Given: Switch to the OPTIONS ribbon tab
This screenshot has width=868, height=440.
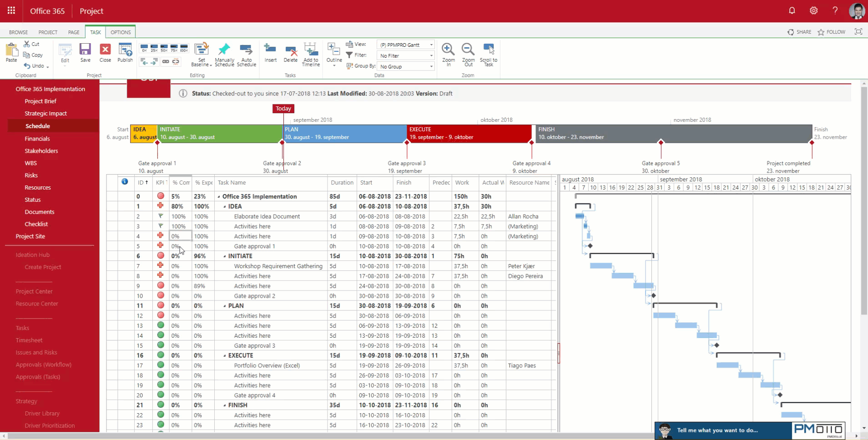Looking at the screenshot, I should (x=121, y=32).
